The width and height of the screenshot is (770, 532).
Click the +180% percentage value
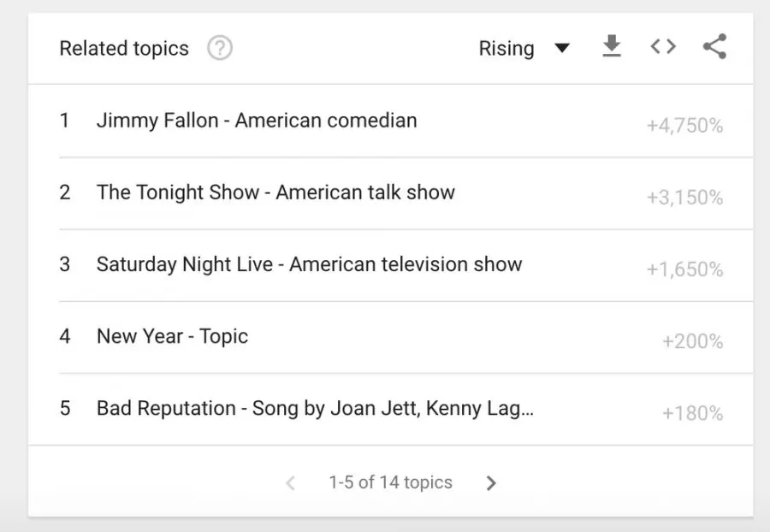(x=692, y=413)
